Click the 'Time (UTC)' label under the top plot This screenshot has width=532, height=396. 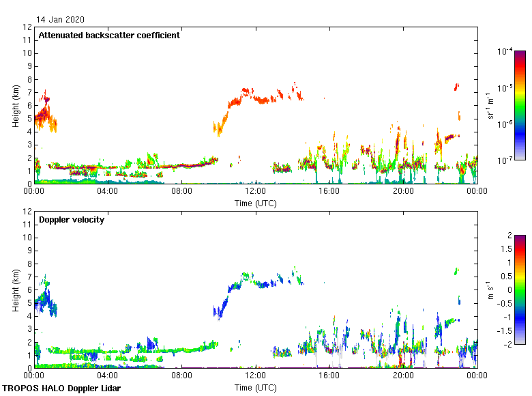point(256,203)
